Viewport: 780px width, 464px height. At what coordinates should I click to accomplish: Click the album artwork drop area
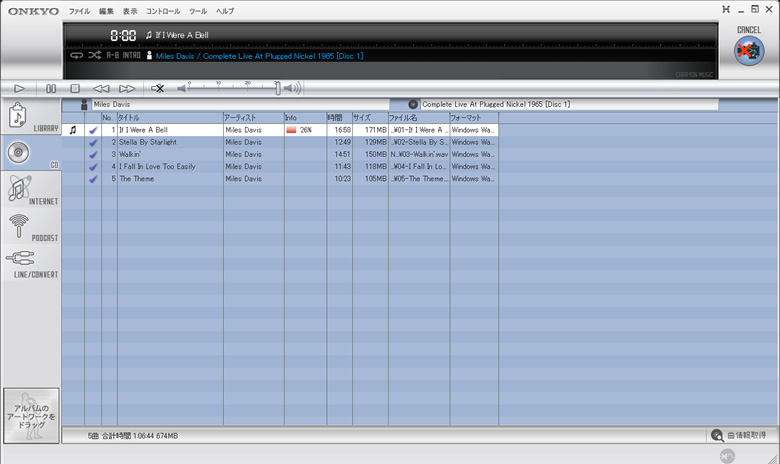pyautogui.click(x=31, y=416)
